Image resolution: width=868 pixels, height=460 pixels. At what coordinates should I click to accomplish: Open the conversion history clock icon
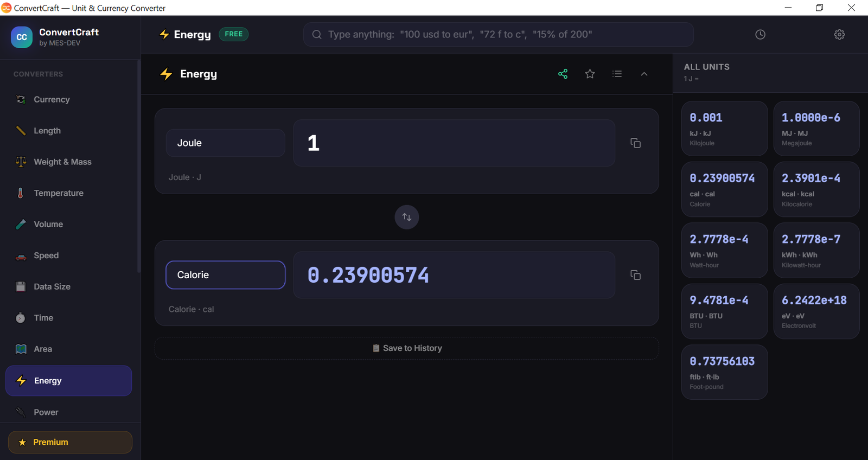click(x=760, y=35)
